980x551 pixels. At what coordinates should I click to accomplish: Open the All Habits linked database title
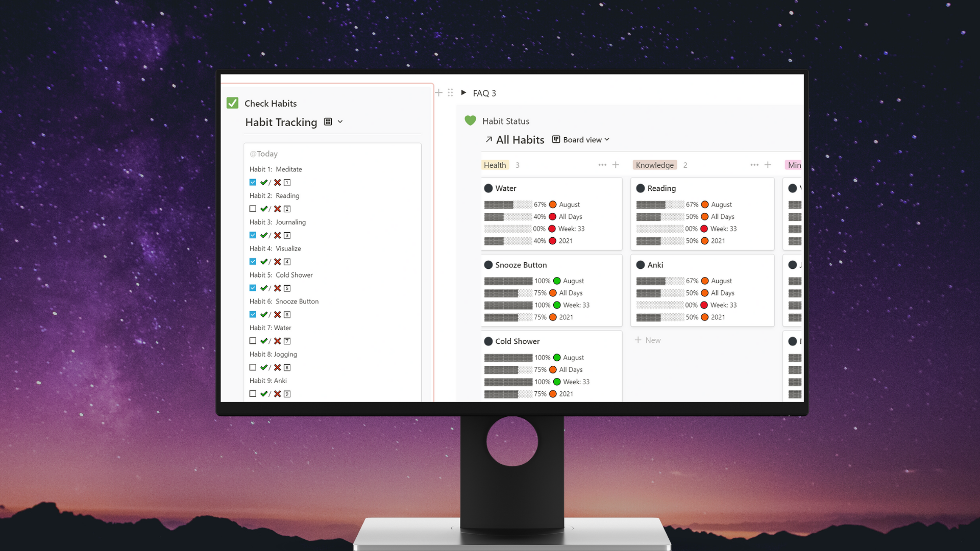tap(520, 140)
